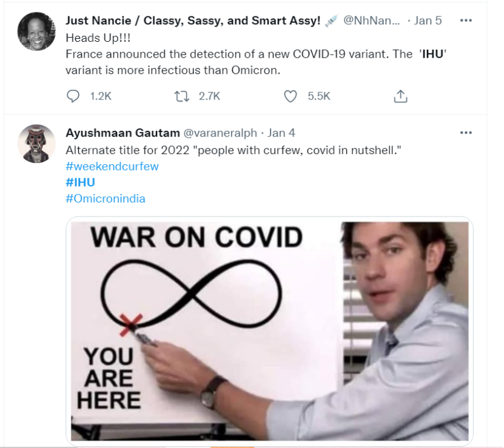
Task: Like Nancie's Heads Up tweet
Action: click(291, 96)
